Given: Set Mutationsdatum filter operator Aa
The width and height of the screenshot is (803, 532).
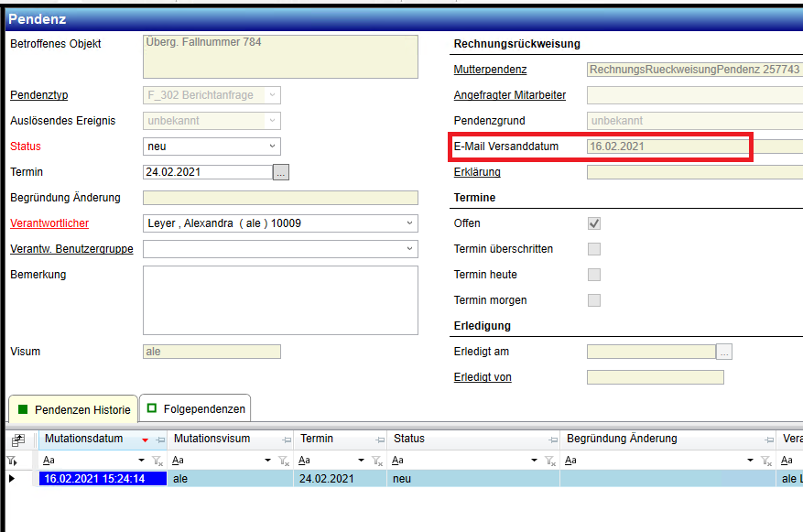Looking at the screenshot, I should tap(49, 461).
